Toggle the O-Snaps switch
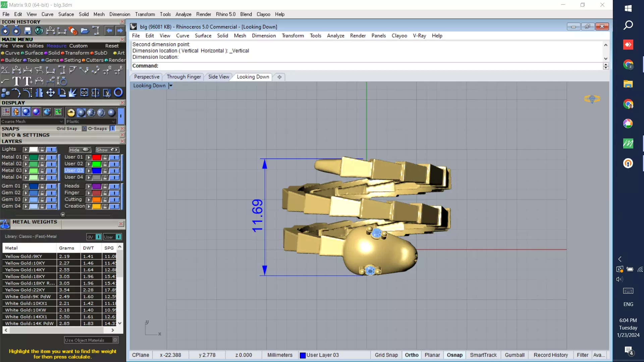The height and width of the screenshot is (362, 644). [x=112, y=129]
